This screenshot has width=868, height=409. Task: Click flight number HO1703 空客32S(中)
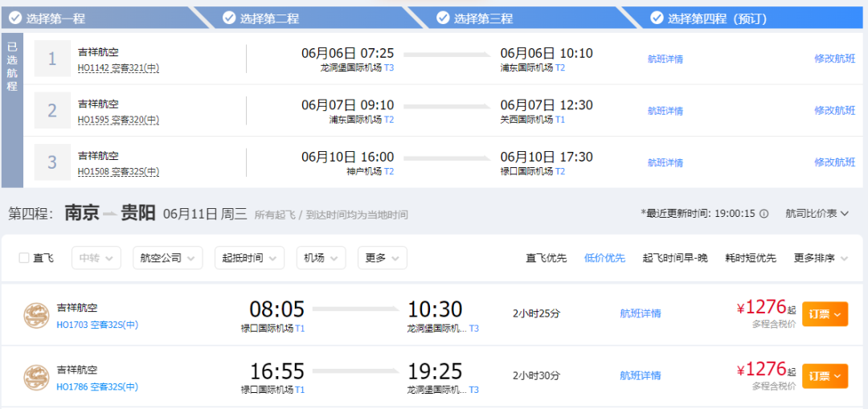tap(97, 325)
